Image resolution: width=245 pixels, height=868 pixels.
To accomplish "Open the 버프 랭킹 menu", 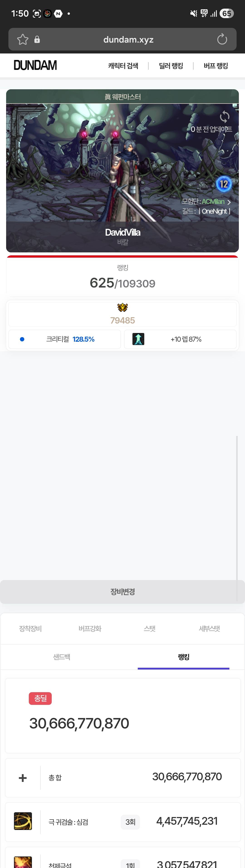I will click(216, 66).
